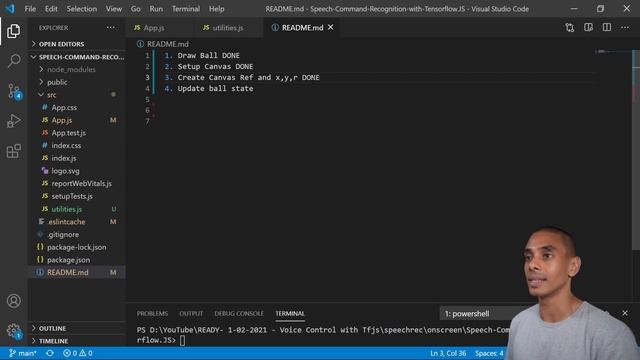Screen dimensions: 640x360
Task: Click the main branch status item
Action: tap(23, 353)
